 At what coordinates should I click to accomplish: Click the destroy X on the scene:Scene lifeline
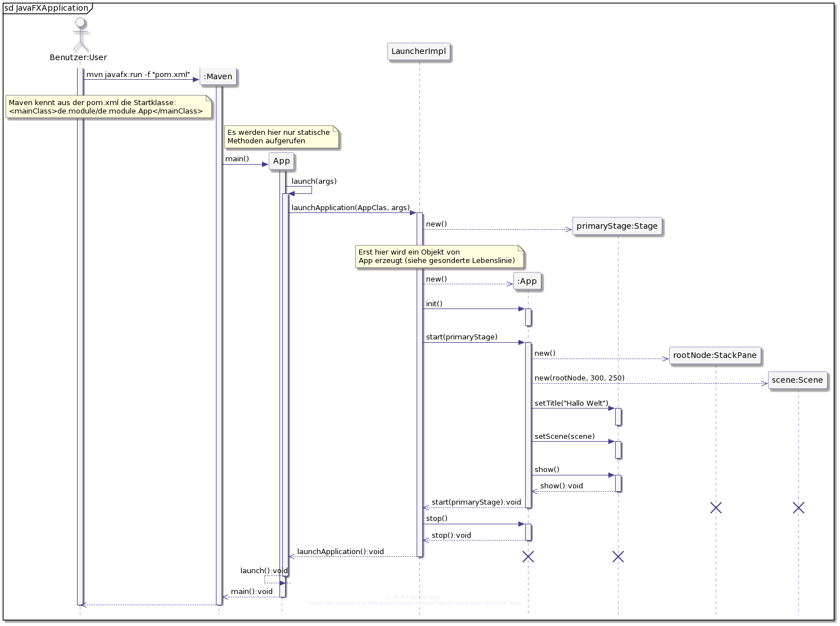point(798,508)
